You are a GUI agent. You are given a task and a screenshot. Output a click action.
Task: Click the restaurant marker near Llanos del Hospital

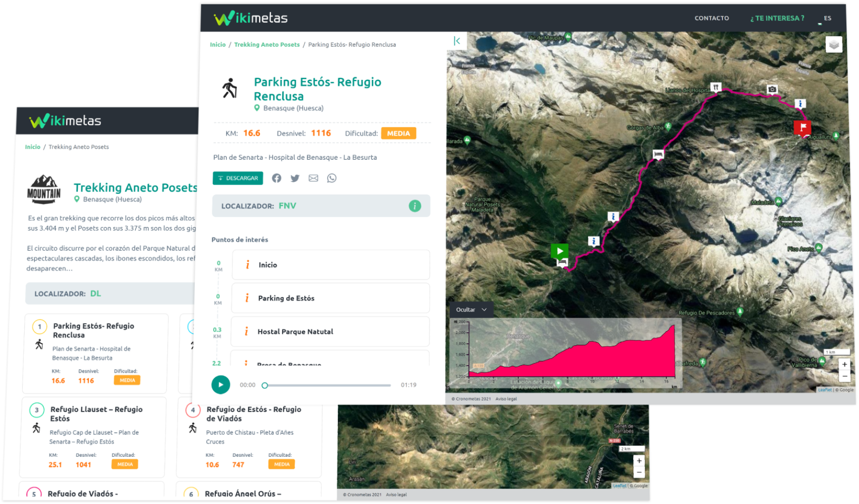pyautogui.click(x=716, y=87)
